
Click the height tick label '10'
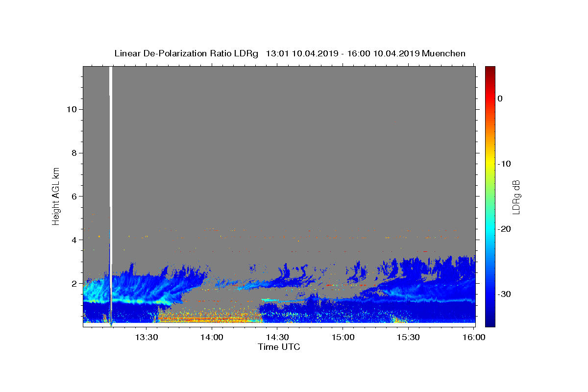pos(71,109)
